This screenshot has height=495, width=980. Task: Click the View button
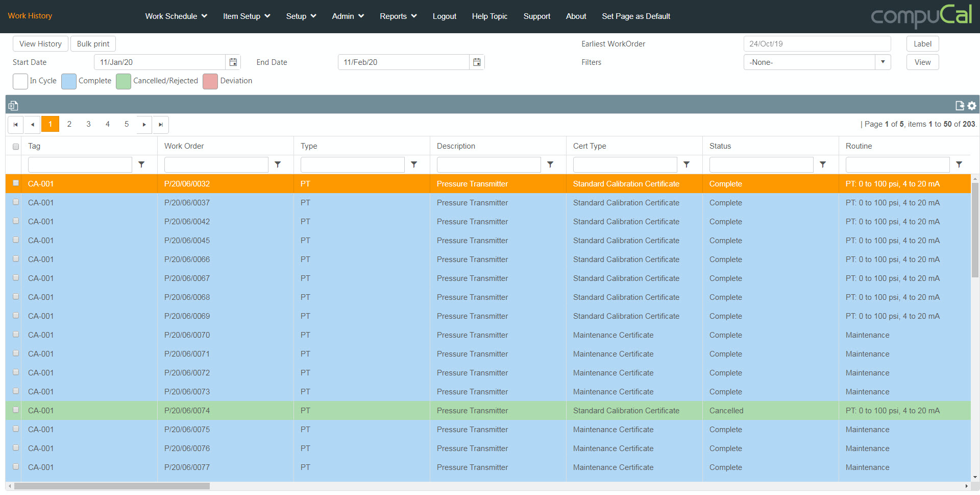point(922,62)
